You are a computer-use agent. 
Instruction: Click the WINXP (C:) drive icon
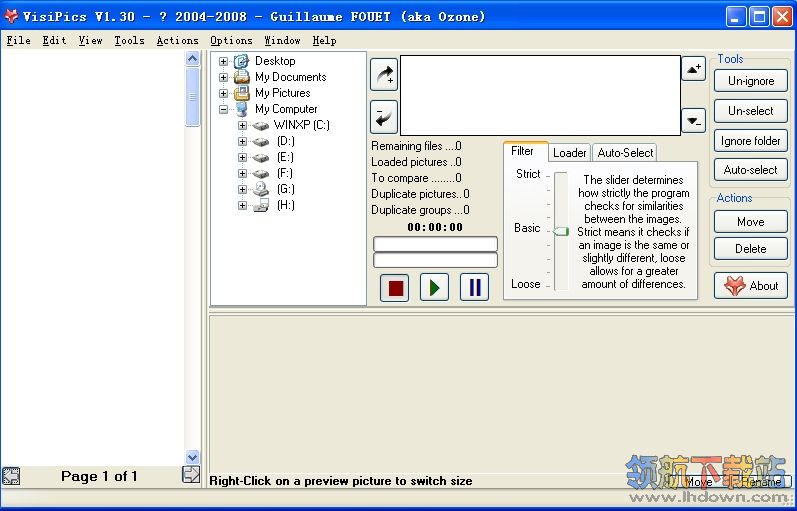pyautogui.click(x=261, y=126)
